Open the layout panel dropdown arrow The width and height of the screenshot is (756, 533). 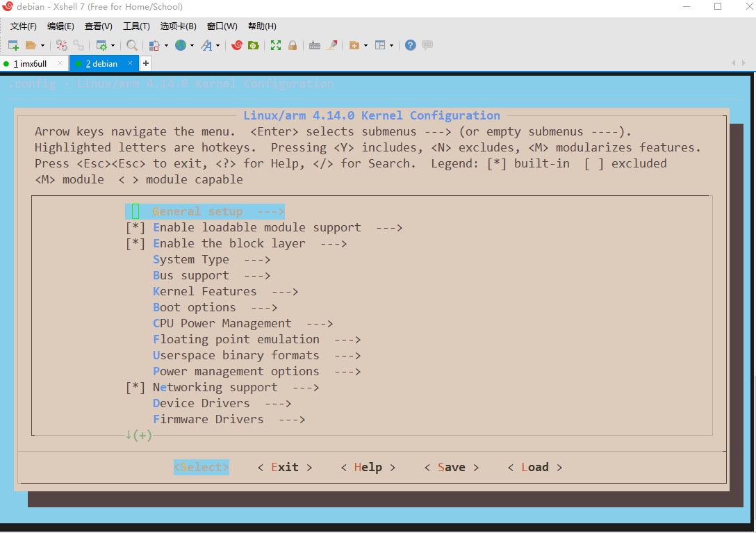pos(391,46)
